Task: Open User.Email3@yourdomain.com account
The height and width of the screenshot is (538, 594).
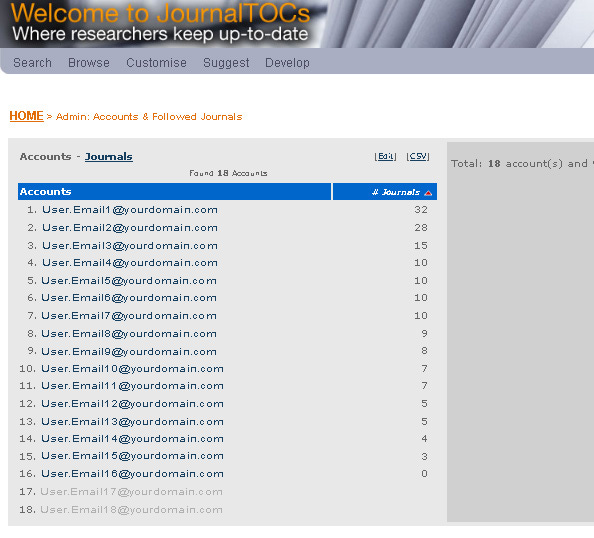Action: [x=130, y=246]
